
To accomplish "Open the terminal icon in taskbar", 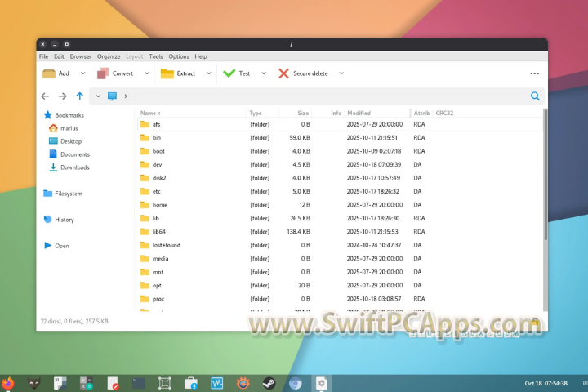I will click(x=138, y=383).
